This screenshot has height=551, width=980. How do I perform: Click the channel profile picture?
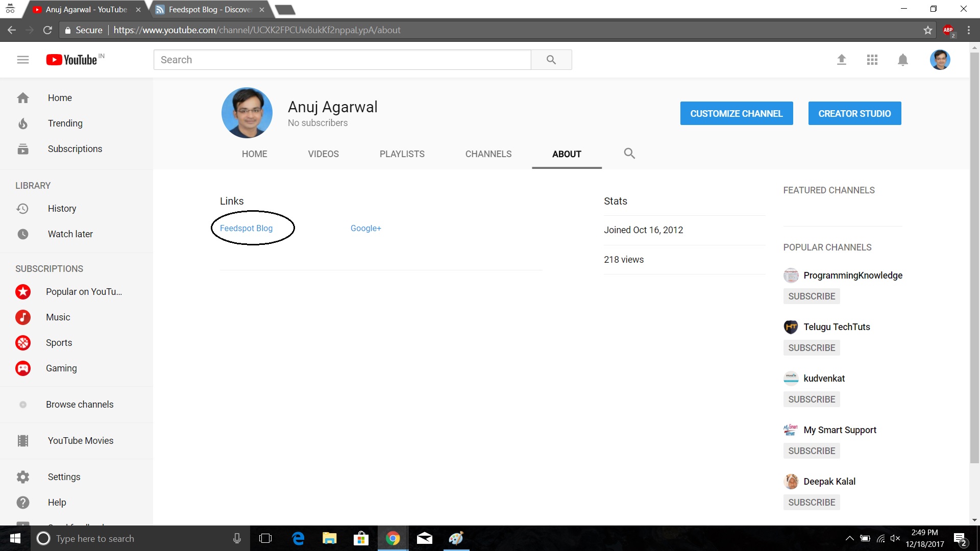[x=247, y=113]
